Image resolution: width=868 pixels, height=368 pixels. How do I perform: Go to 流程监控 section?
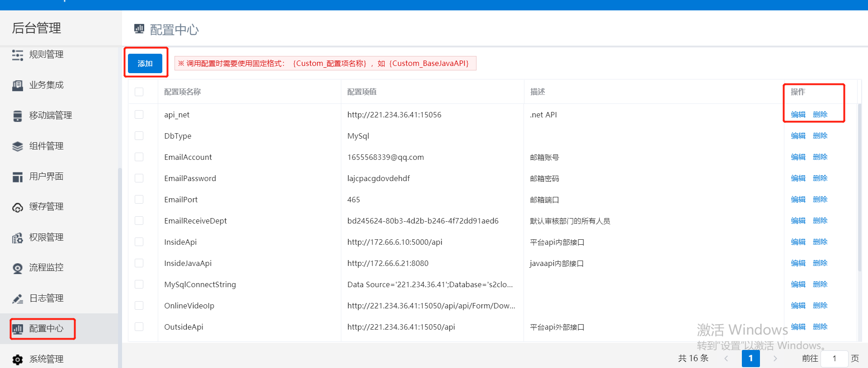click(x=47, y=268)
